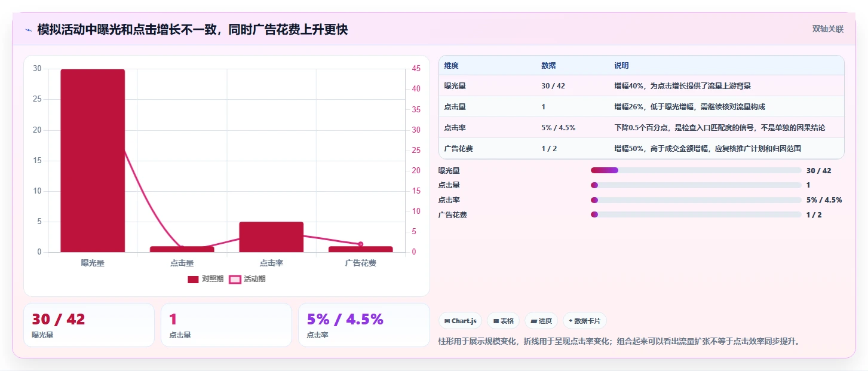868x371 pixels.
Task: Click the 点击率 progress bar
Action: tap(696, 200)
